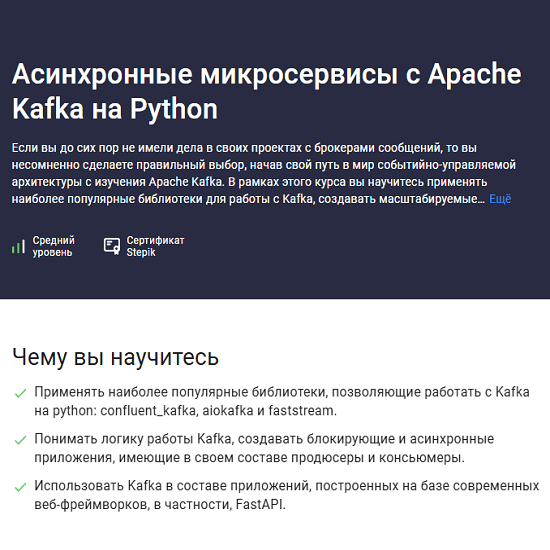Click the word "Python" in the course title
The image size is (550, 550).
174,109
